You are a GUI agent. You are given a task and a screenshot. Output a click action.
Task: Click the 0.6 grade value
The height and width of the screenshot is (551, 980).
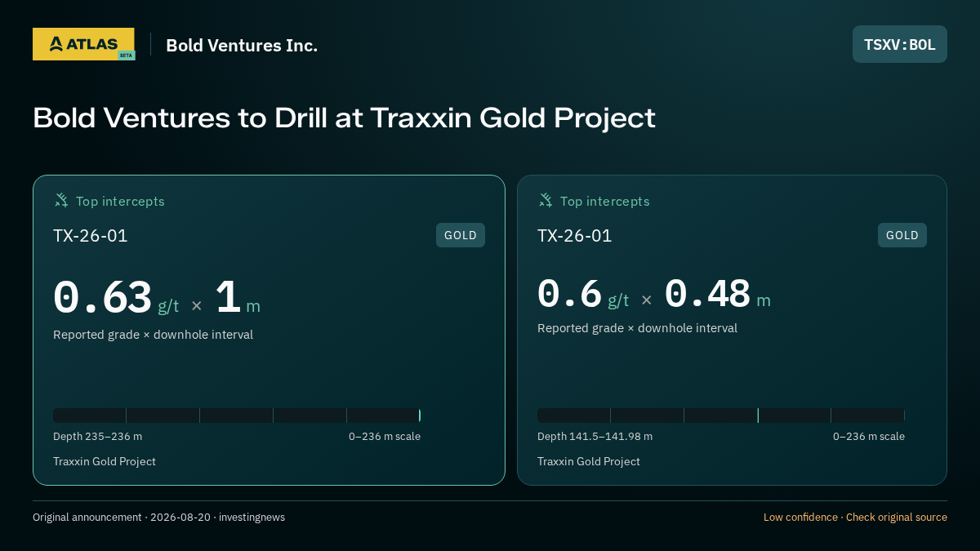(x=569, y=294)
